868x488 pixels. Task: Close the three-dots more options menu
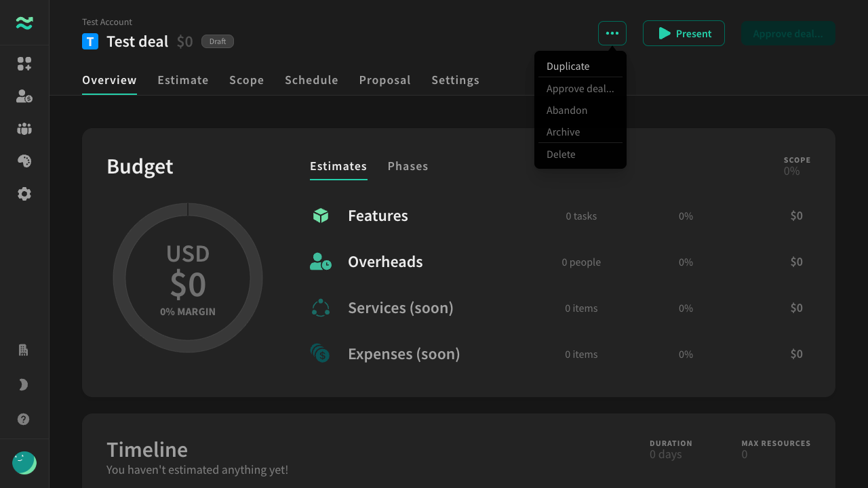point(612,33)
